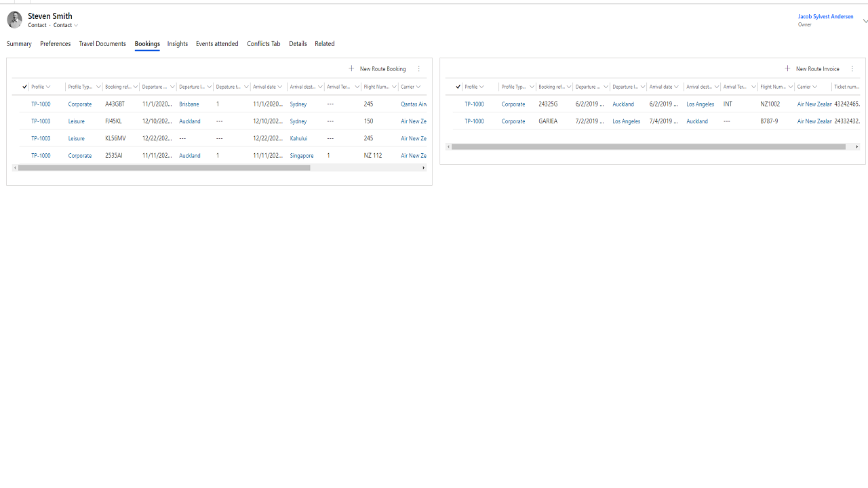Viewport: 868px width, 488px height.
Task: Select booking reference cell GARIEA
Action: [x=548, y=121]
